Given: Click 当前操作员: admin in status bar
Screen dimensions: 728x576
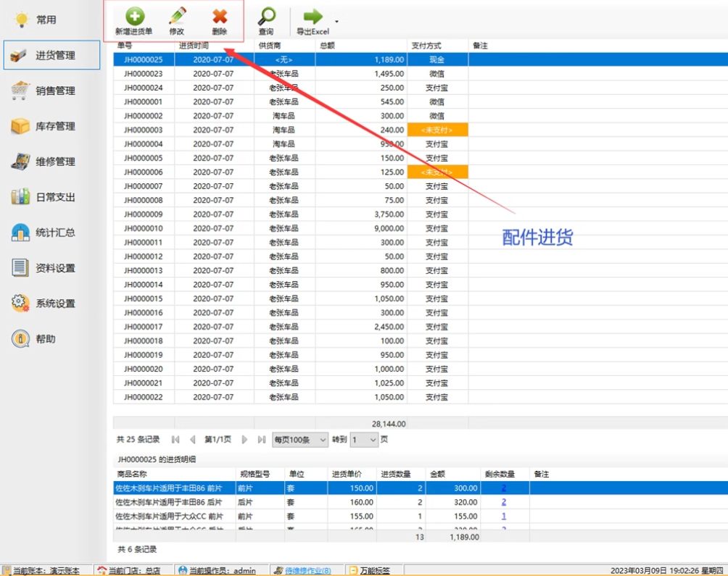Looking at the screenshot, I should click(223, 570).
